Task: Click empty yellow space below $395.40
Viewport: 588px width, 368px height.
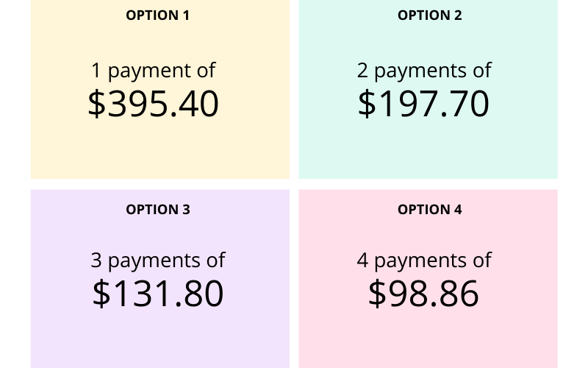Action: pyautogui.click(x=159, y=151)
